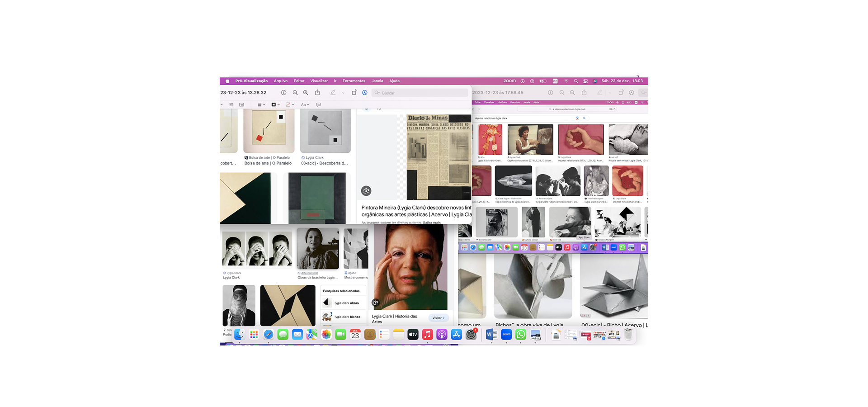Open the Editar menu
This screenshot has height=407, width=868.
299,81
